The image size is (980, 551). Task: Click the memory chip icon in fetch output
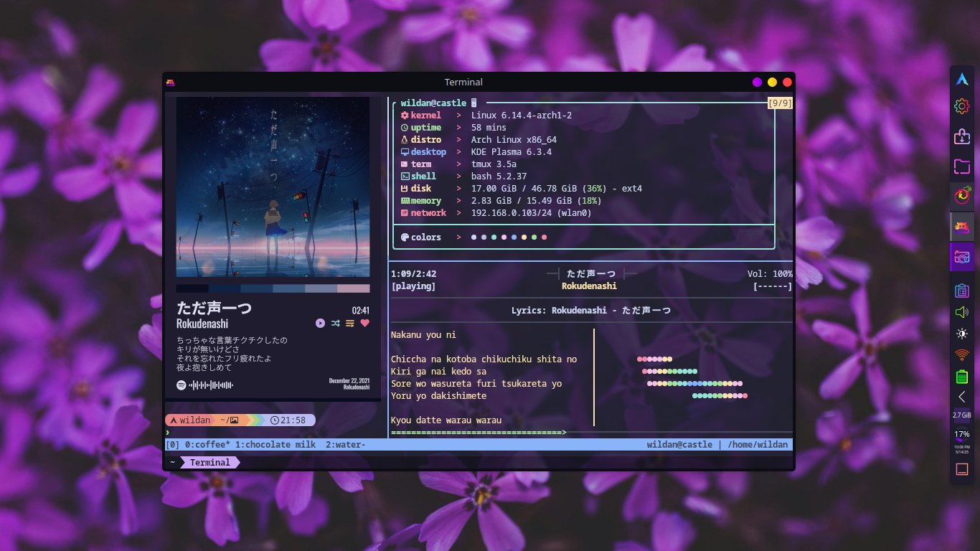[405, 201]
